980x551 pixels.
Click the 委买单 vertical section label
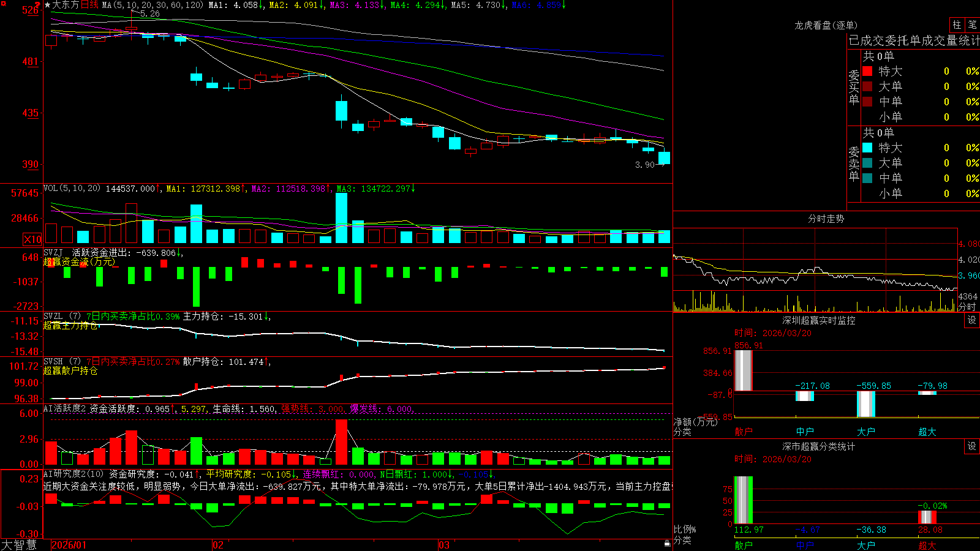coord(854,87)
